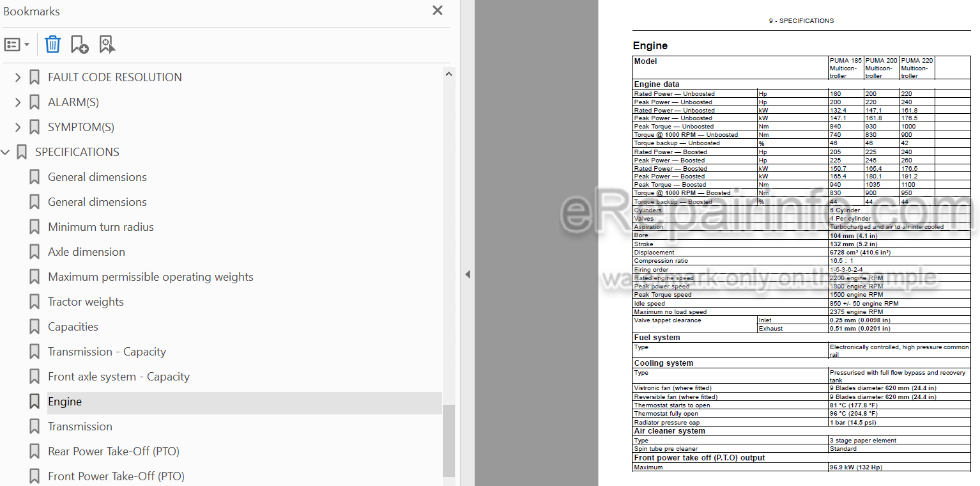Click the 'Compression ratio' table row label
980x486 pixels.
click(661, 261)
